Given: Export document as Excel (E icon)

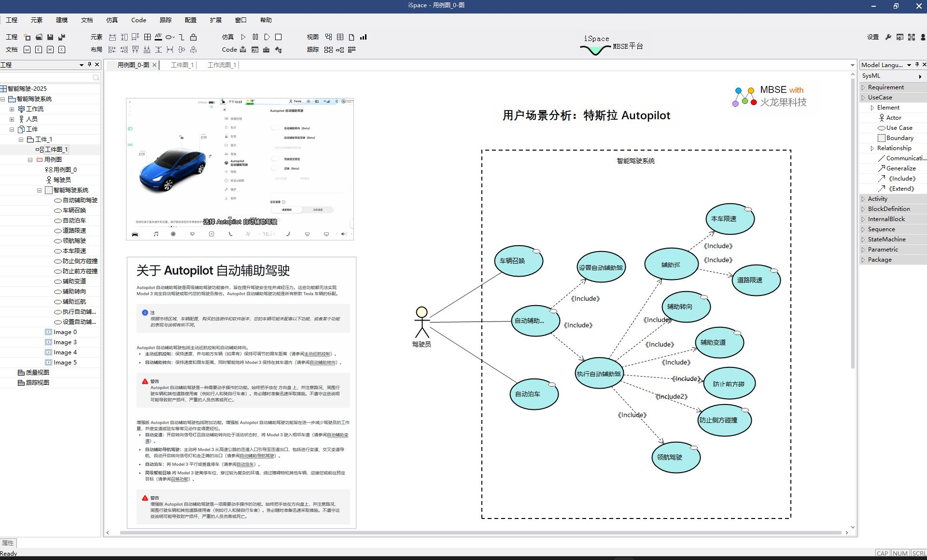Looking at the screenshot, I should (x=39, y=50).
